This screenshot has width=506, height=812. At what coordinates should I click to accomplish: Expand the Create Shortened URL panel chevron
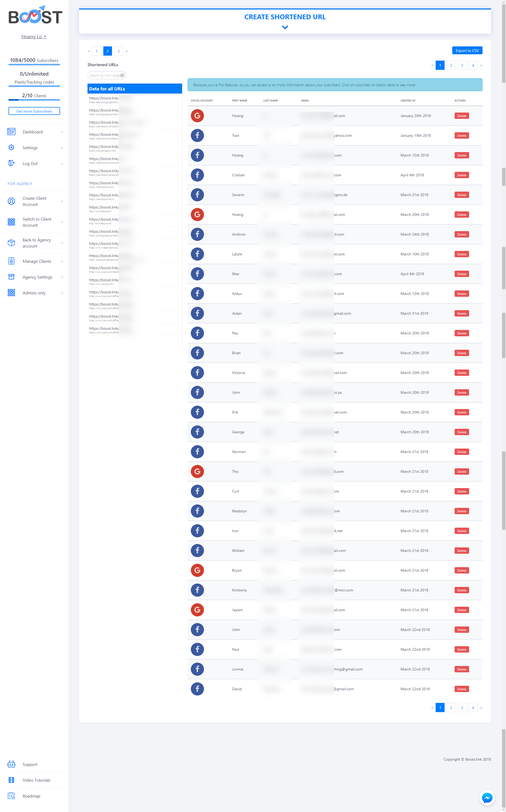click(285, 27)
